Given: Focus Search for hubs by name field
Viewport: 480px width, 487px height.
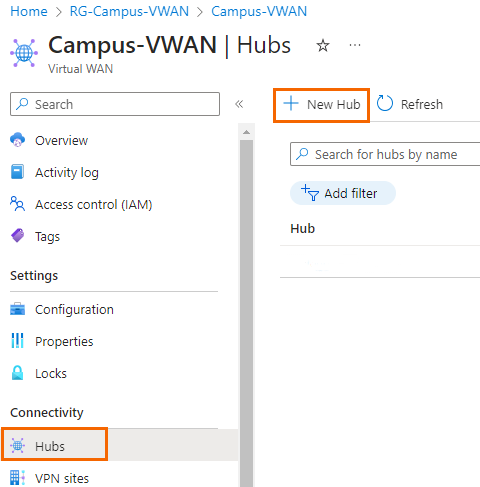Looking at the screenshot, I should click(x=385, y=154).
